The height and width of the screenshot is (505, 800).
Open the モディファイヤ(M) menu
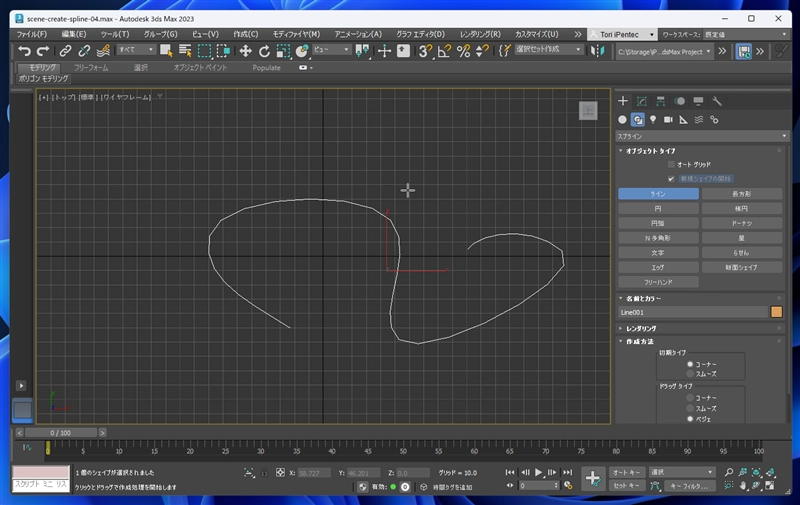[x=296, y=34]
